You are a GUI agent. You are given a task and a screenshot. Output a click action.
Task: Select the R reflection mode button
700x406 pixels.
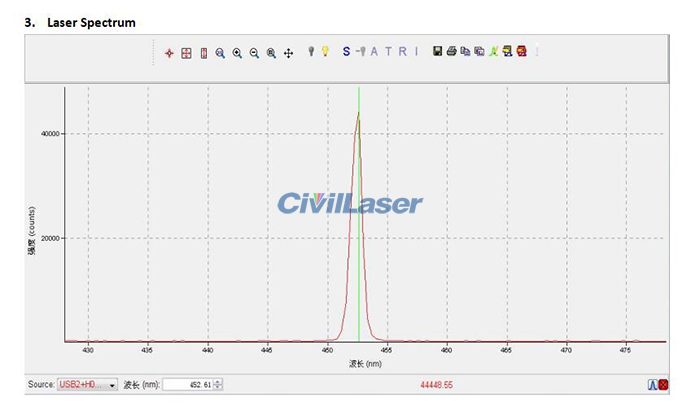pos(403,51)
